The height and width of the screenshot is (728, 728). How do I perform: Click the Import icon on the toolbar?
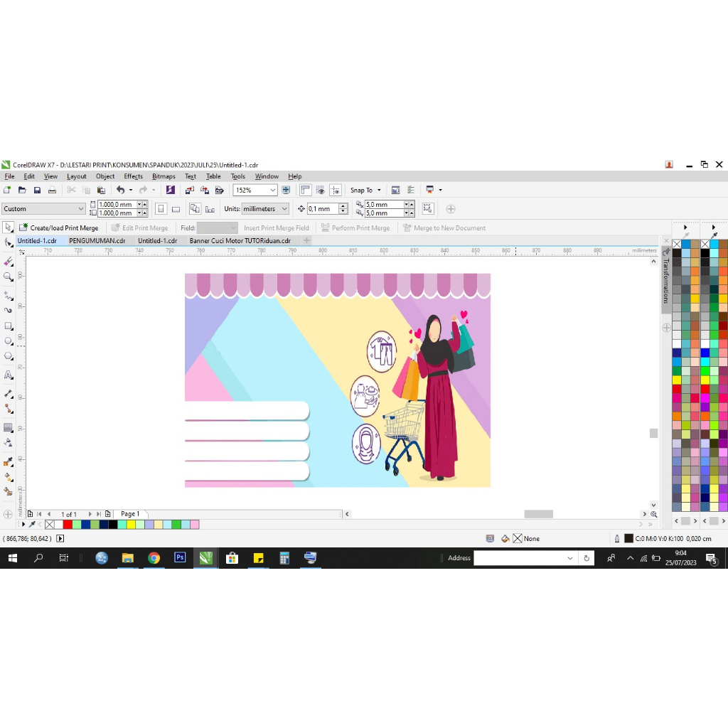[x=189, y=190]
